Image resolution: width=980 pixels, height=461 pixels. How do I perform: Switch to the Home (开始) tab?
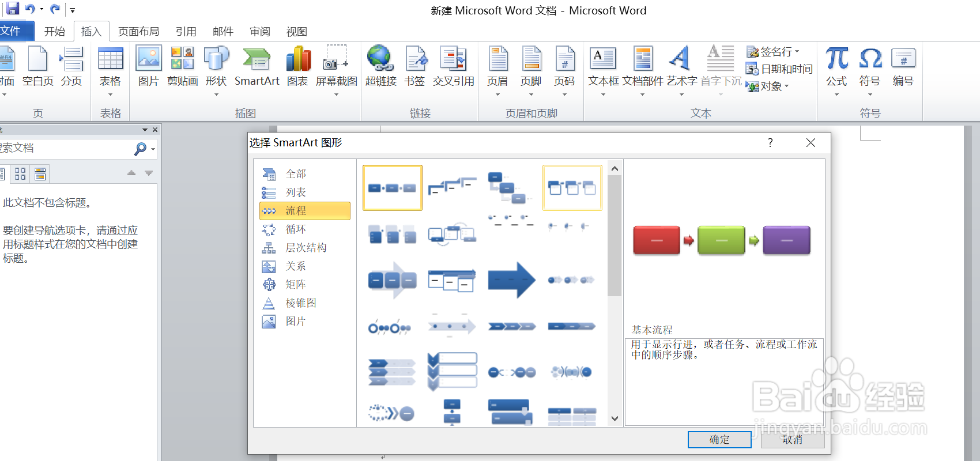click(55, 32)
